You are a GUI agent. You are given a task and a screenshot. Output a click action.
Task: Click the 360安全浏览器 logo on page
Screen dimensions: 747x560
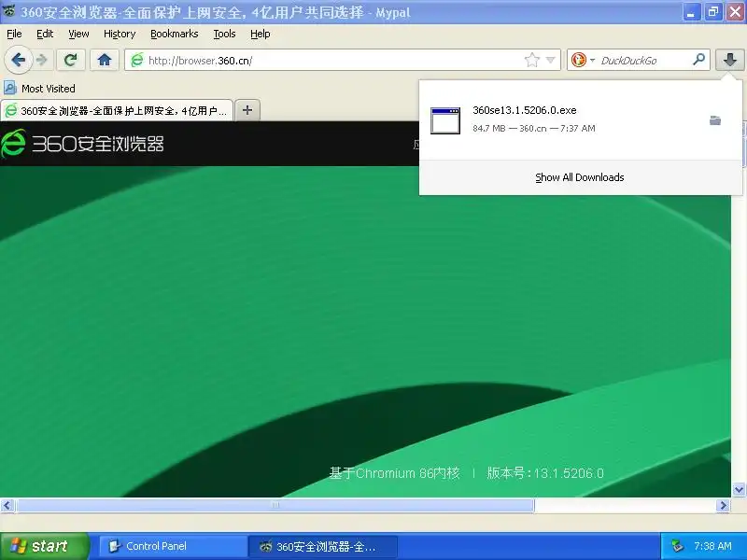pos(82,144)
